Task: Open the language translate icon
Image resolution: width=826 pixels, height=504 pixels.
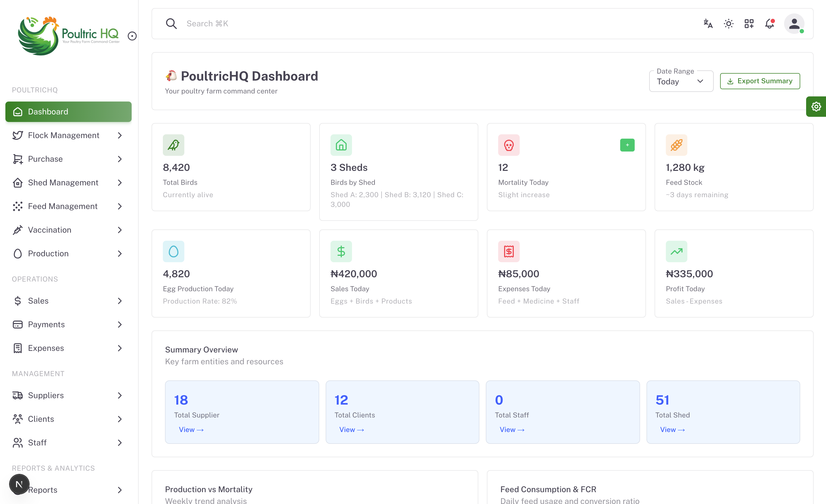Action: coord(708,23)
